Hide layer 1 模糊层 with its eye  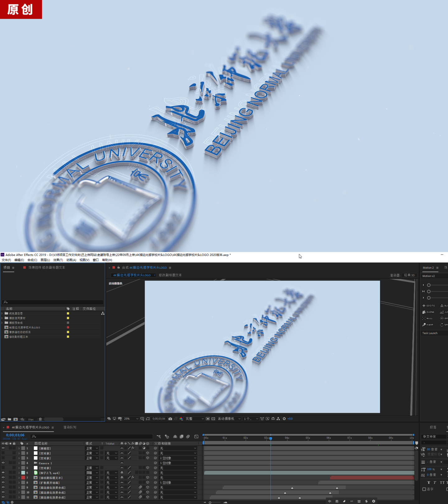coord(3,448)
